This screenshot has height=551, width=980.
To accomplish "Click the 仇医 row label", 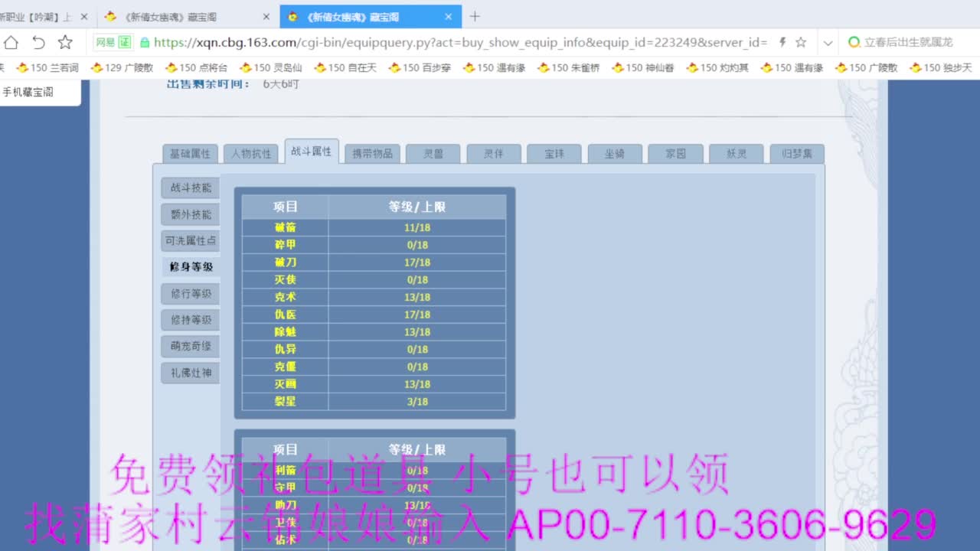I will tap(286, 315).
